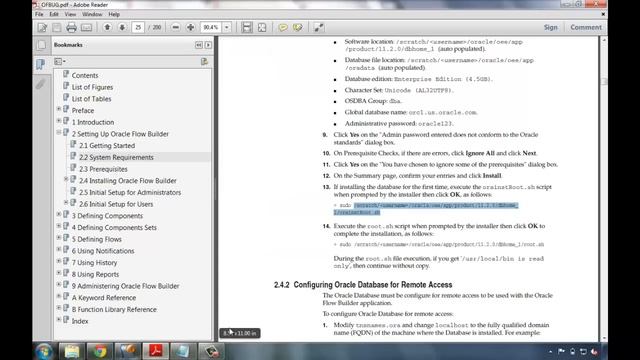Open the Edit menu
Image resolution: width=640 pixels, height=360 pixels.
54,14
